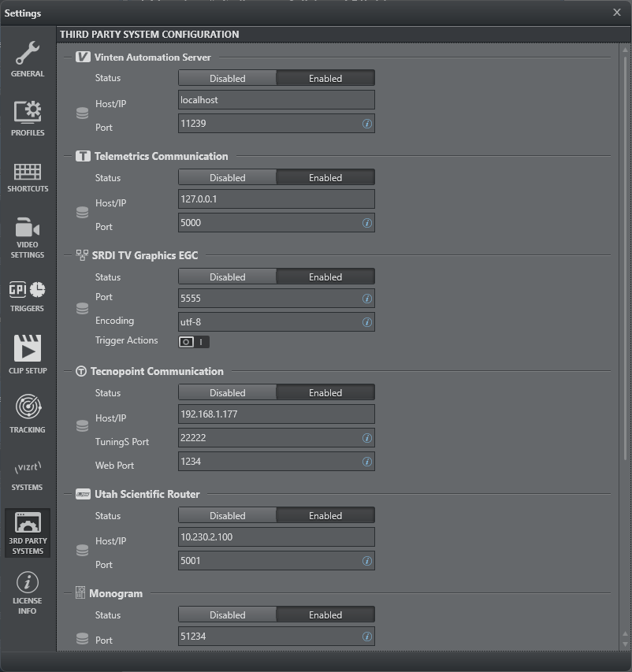Viewport: 632px width, 672px height.
Task: Click Tecnopoint Host/IP 192.168.1.177 field
Action: 277,414
